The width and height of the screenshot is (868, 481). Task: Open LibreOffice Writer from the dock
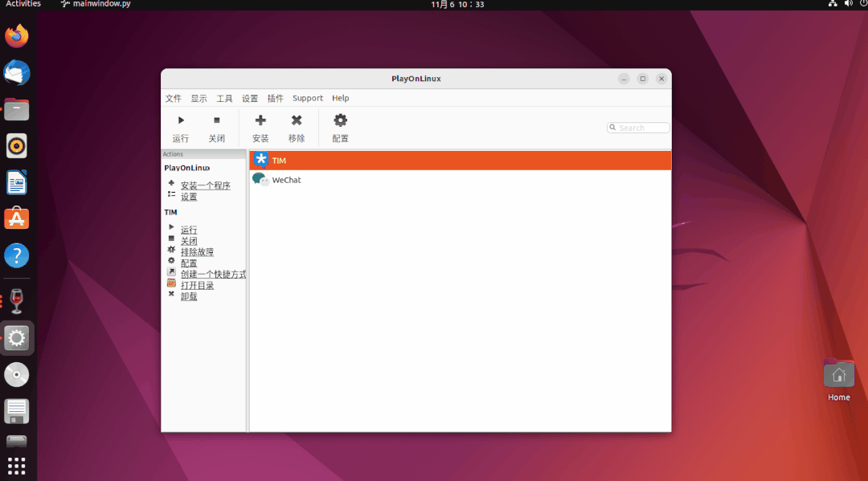coord(17,182)
